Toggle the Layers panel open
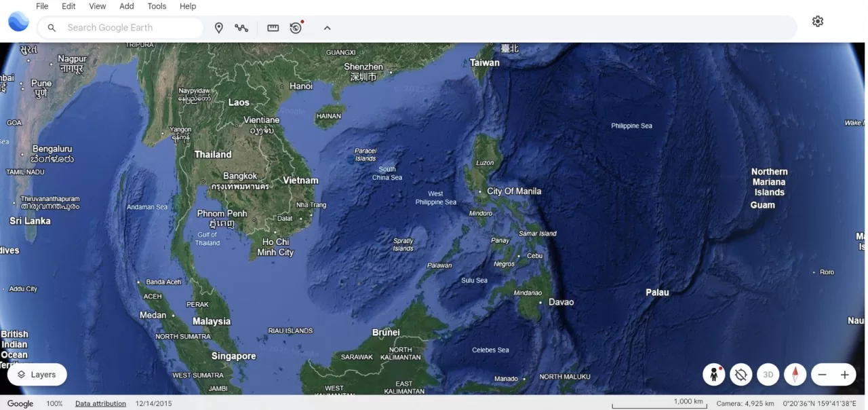This screenshot has height=410, width=868. [37, 374]
